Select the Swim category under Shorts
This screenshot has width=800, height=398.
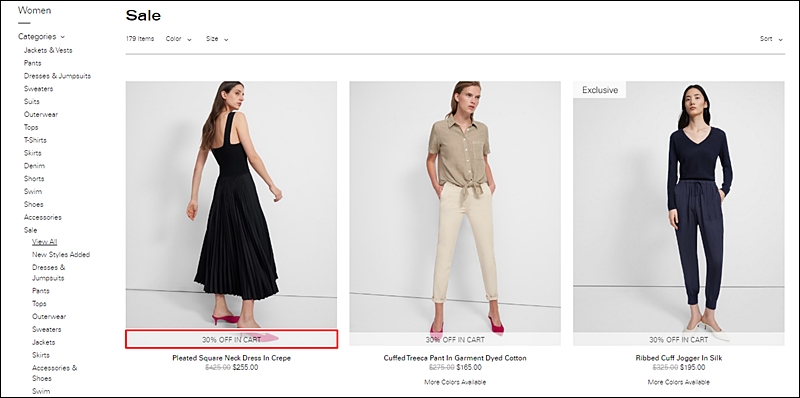[33, 191]
